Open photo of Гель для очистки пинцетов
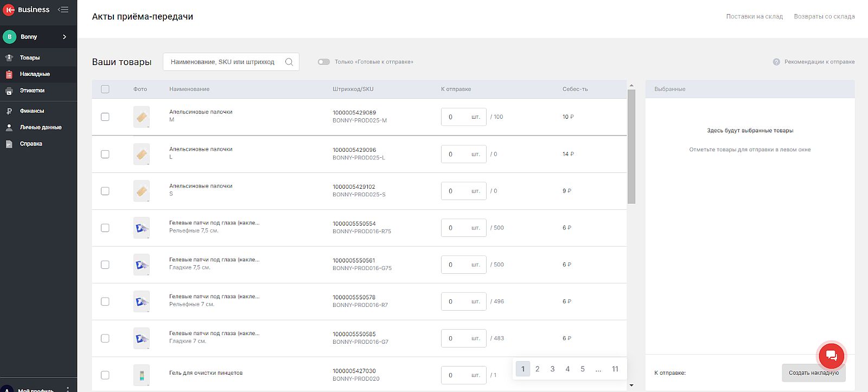 [142, 375]
